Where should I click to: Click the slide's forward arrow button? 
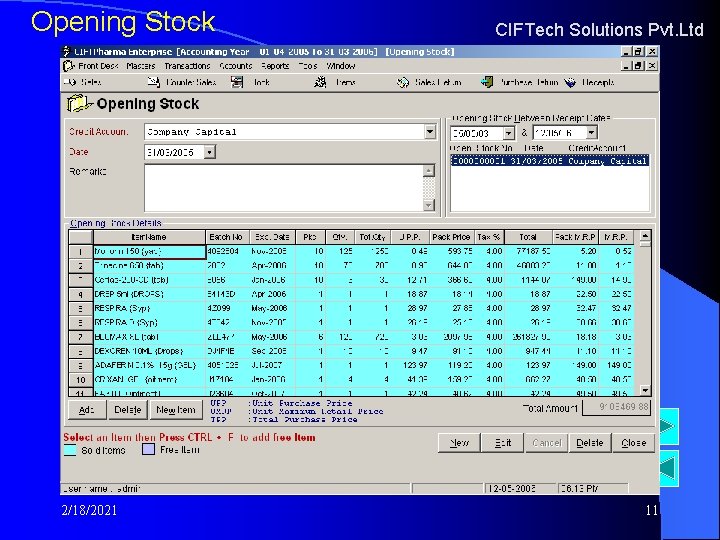click(x=669, y=427)
